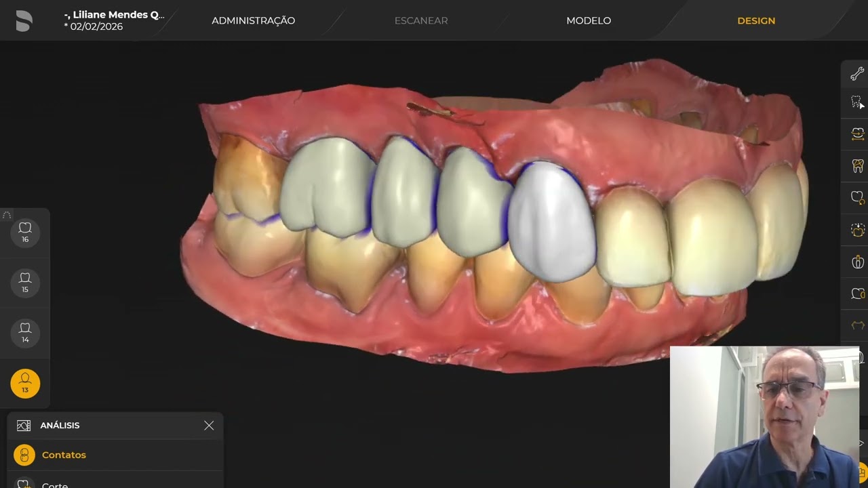Image resolution: width=868 pixels, height=488 pixels.
Task: Choose the tooth with small circle tool
Action: coord(857,198)
